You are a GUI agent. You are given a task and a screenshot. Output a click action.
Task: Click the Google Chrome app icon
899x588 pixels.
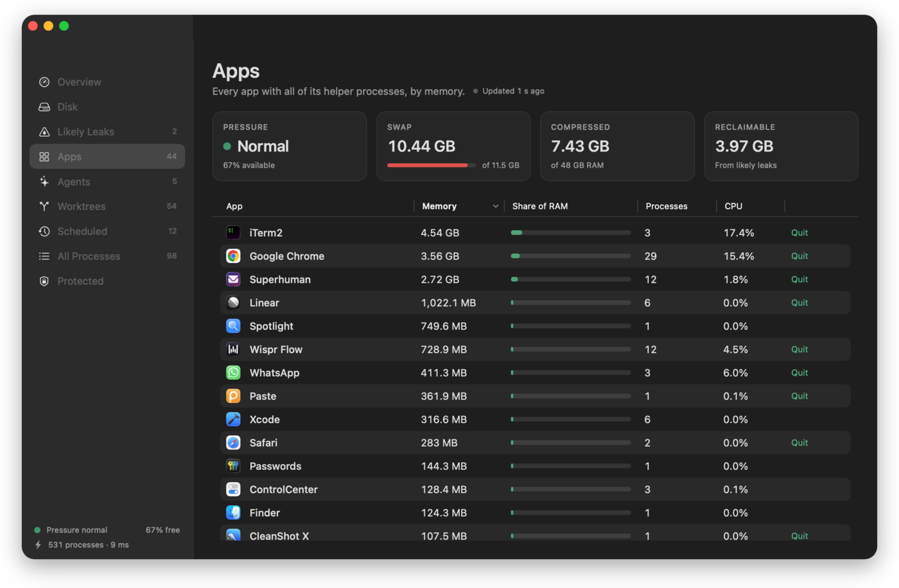[x=233, y=256]
